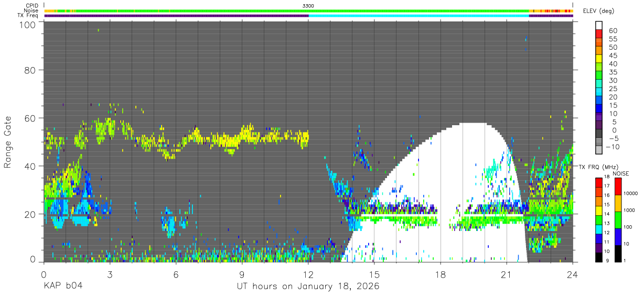Viewport: 644px width, 297px height.
Task: Click the 'ELEV (deg)' colorbar title
Action: click(x=597, y=11)
